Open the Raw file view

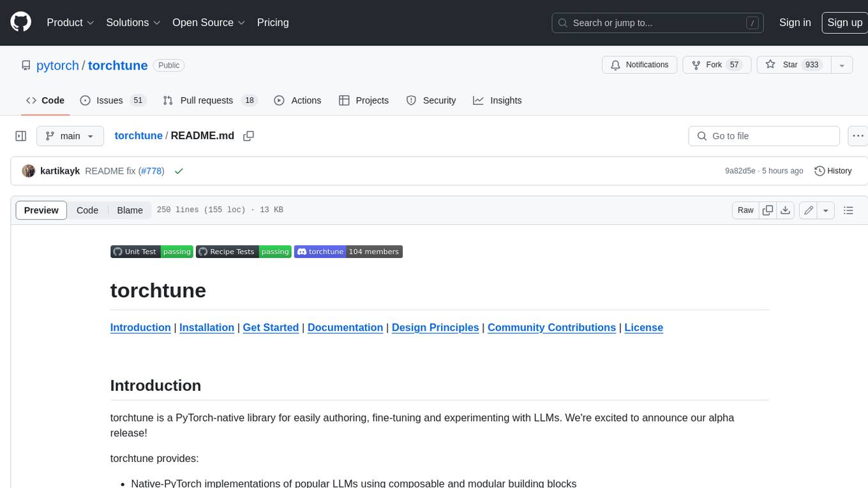point(745,210)
